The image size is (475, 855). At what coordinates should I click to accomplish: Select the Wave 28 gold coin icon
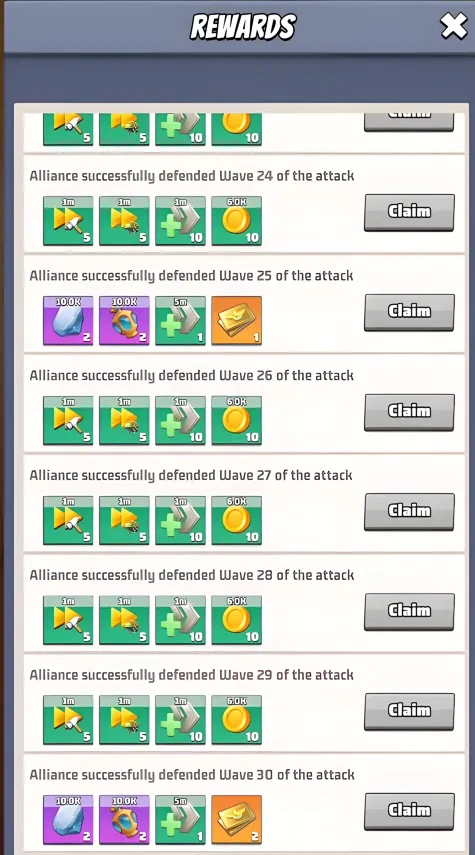(x=236, y=620)
